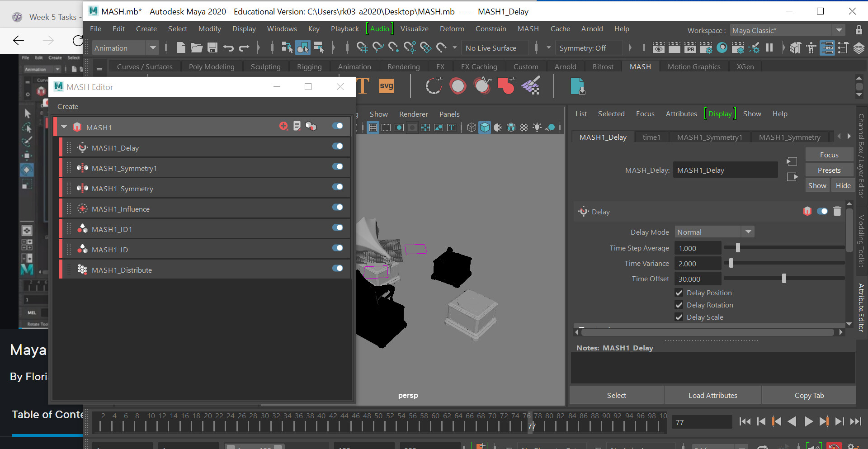
Task: Click the red add node icon on MASH1
Action: tap(283, 126)
